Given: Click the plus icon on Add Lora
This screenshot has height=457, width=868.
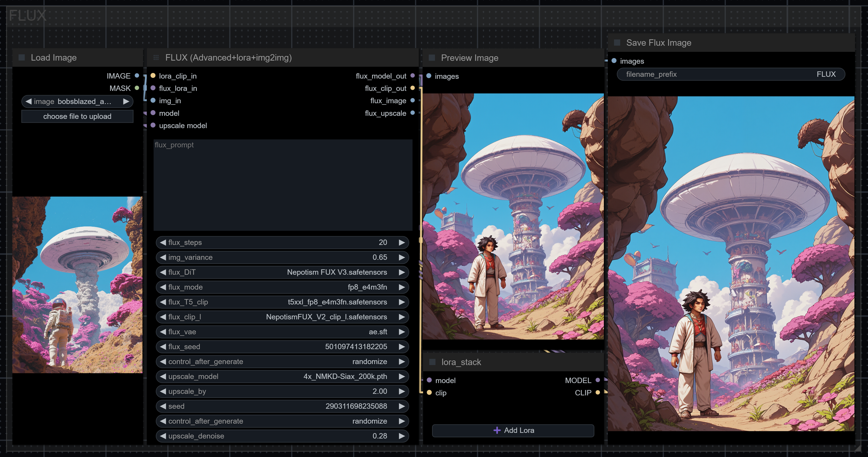Looking at the screenshot, I should click(497, 430).
